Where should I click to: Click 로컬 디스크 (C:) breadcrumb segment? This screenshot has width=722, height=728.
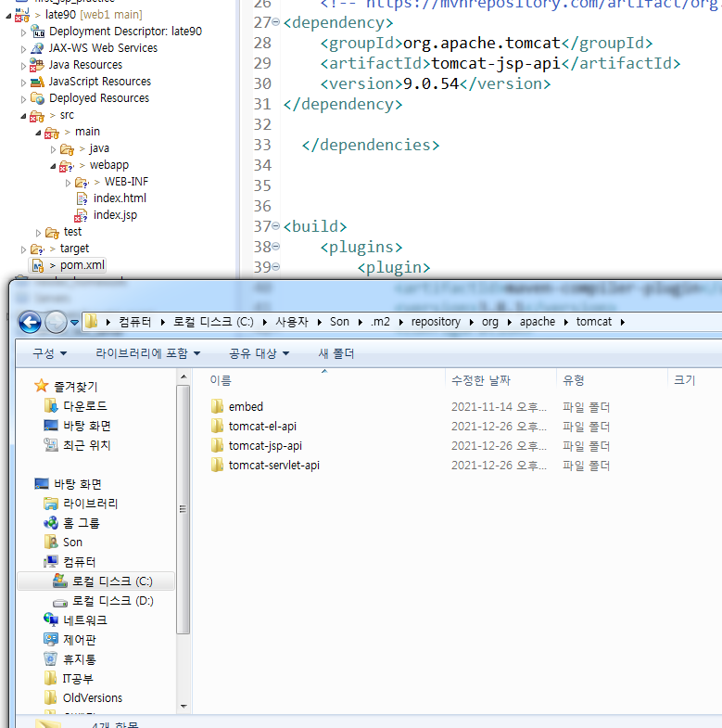point(213,322)
